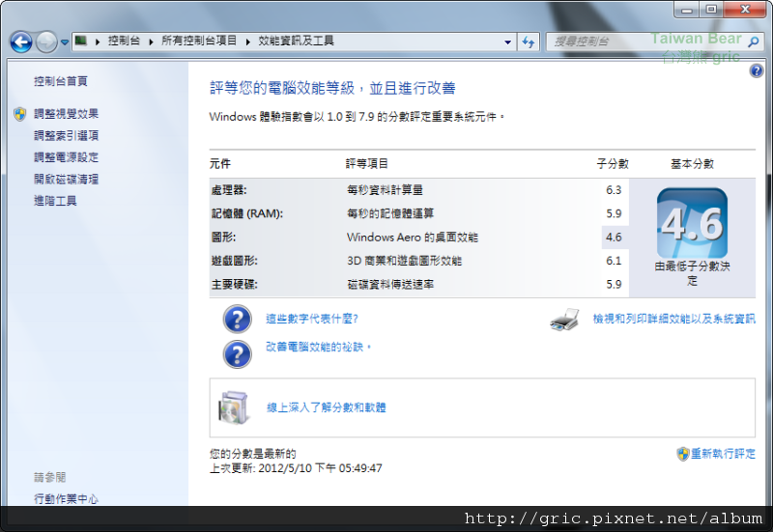The height and width of the screenshot is (532, 773).
Task: Select the 遊戲圖形: row label
Action: click(x=234, y=261)
